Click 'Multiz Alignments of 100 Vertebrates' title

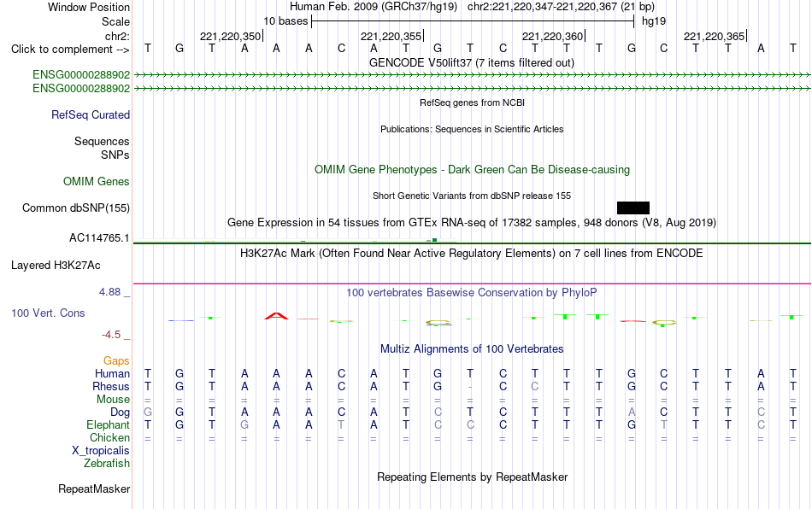(472, 348)
